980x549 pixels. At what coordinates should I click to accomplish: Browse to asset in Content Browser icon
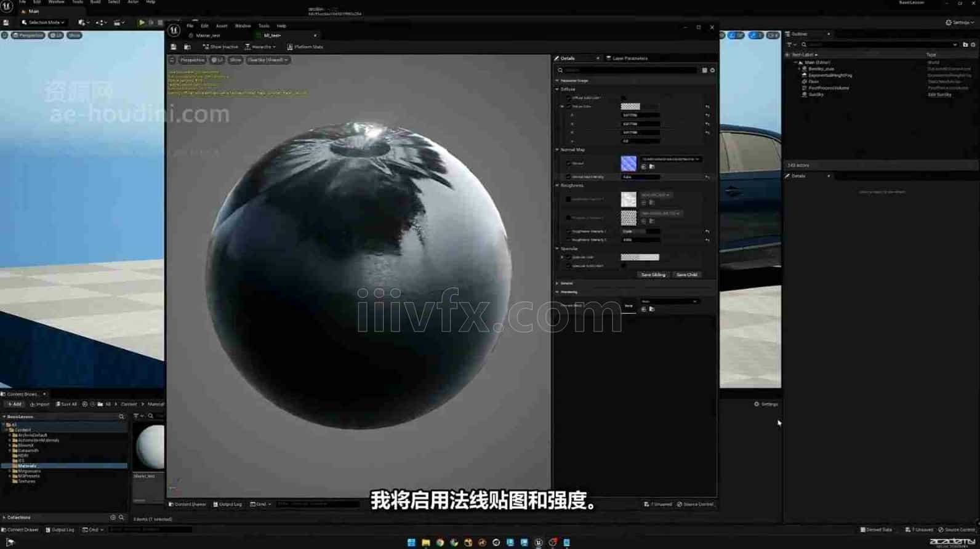click(187, 47)
